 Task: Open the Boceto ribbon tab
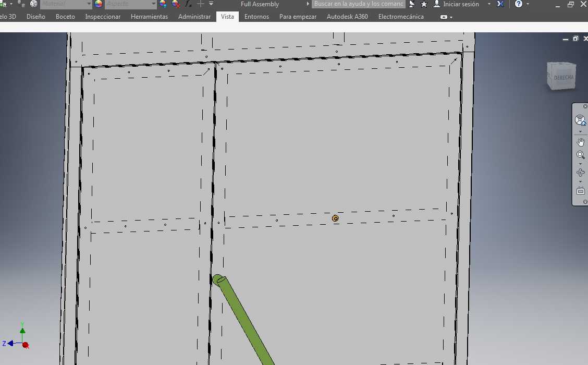[65, 17]
